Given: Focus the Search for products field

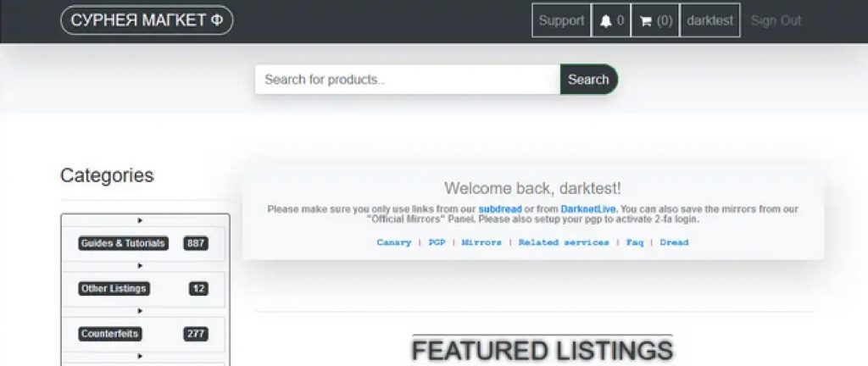Looking at the screenshot, I should pyautogui.click(x=408, y=79).
